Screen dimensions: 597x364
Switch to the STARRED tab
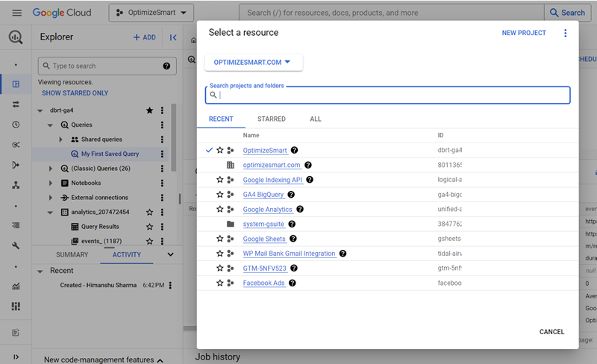[x=272, y=119]
